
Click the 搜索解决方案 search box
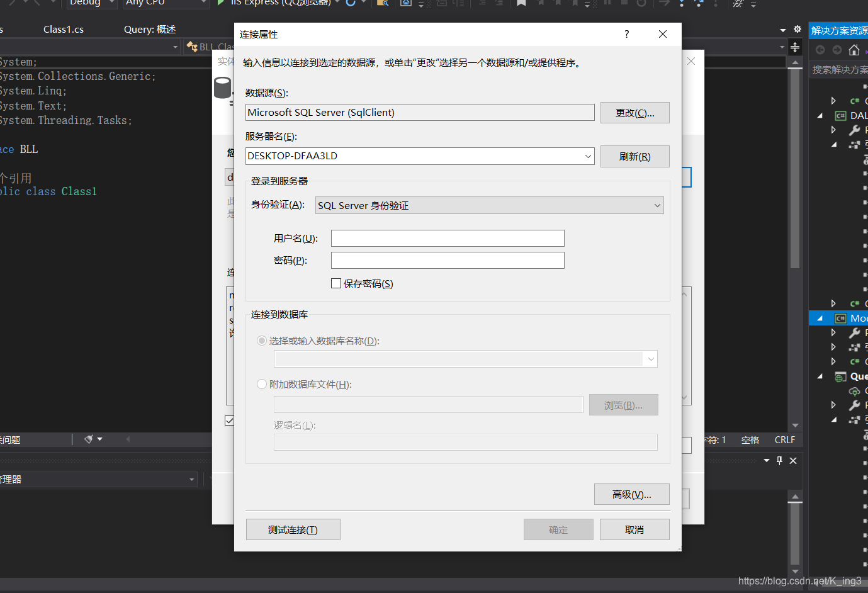pyautogui.click(x=839, y=69)
